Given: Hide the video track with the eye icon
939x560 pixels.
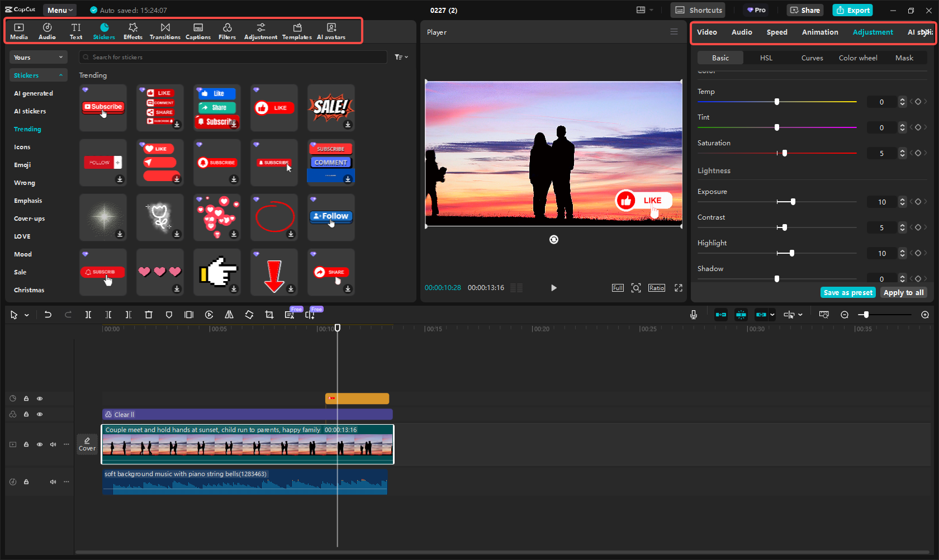Looking at the screenshot, I should pos(39,444).
